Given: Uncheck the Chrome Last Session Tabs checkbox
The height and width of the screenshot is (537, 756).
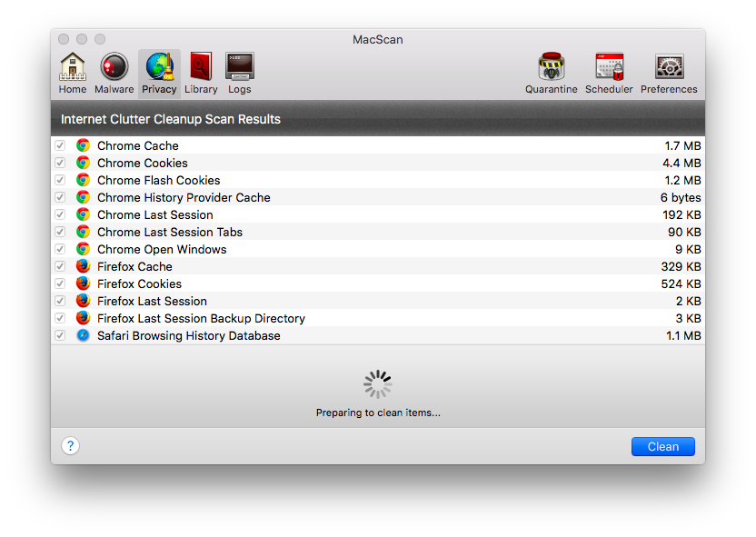Looking at the screenshot, I should click(x=60, y=232).
